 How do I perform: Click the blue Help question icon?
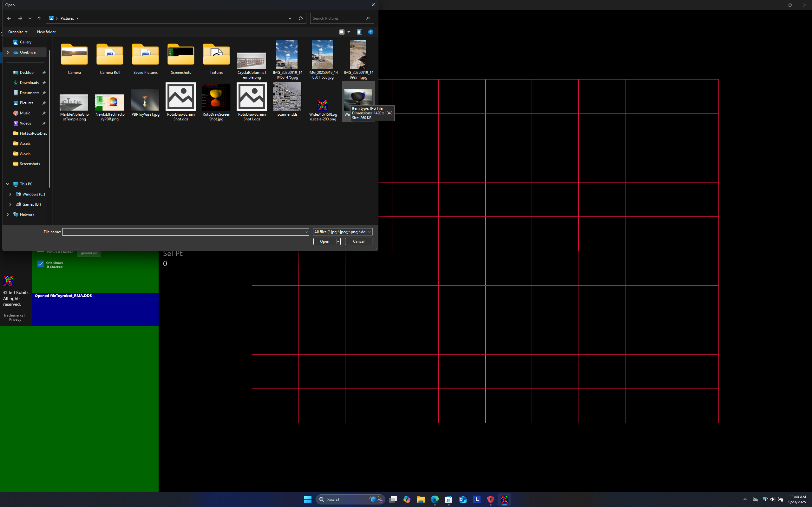click(x=370, y=32)
